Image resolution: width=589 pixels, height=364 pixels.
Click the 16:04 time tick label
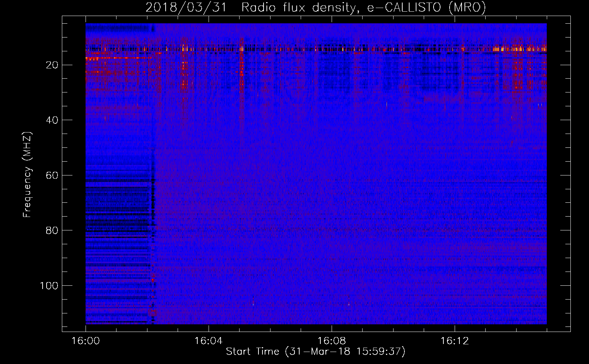click(x=209, y=341)
